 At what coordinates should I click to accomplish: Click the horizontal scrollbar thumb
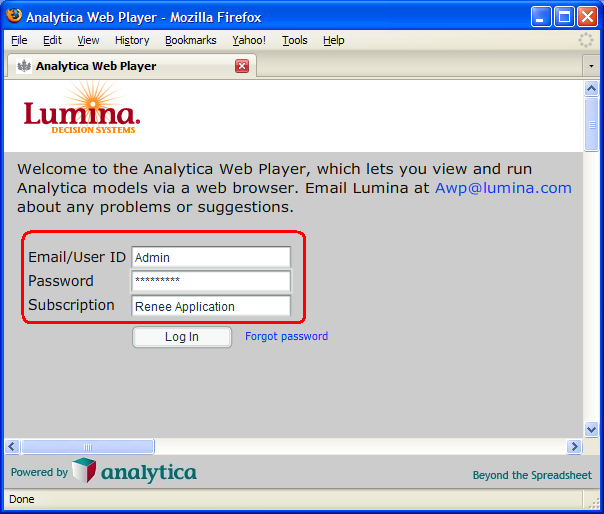coord(88,447)
